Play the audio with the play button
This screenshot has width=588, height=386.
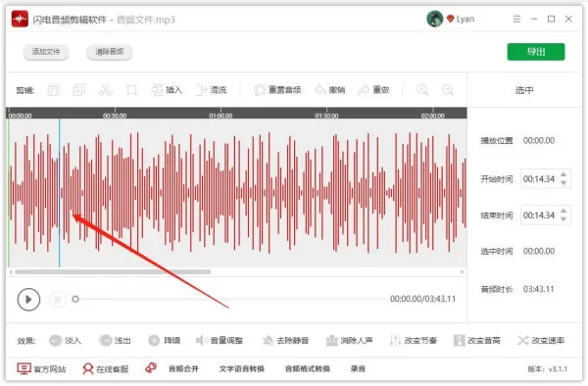click(x=28, y=299)
